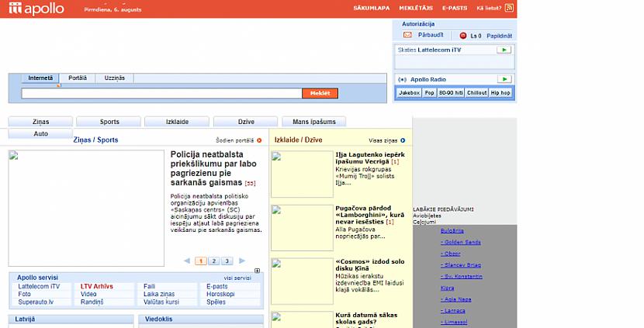This screenshot has height=328, width=644.
Task: Open MEKLĒTĀJS in top menu
Action: click(x=416, y=9)
